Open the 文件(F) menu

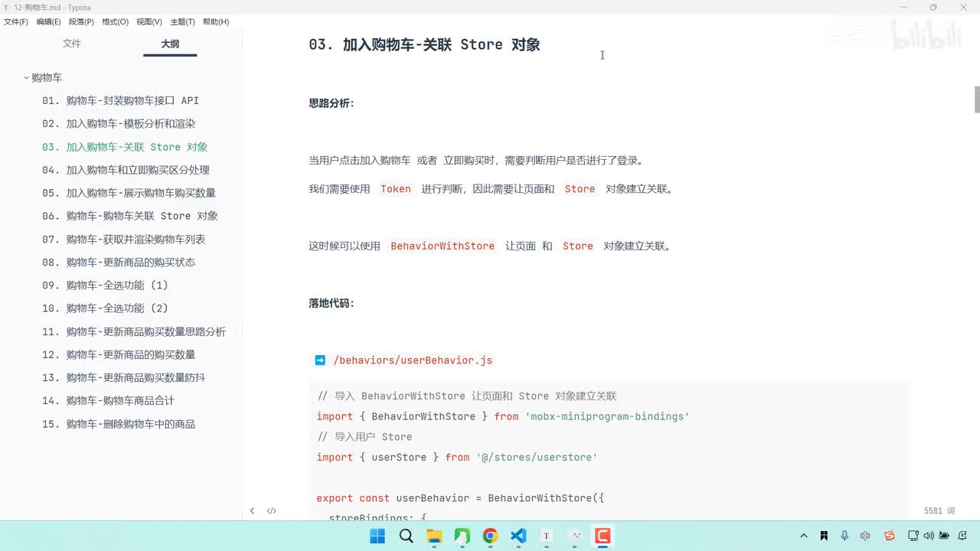15,22
